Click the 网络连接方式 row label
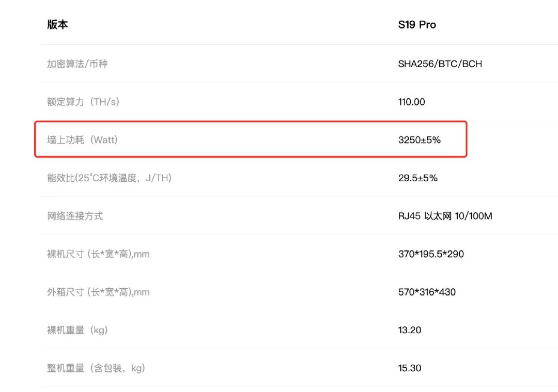The width and height of the screenshot is (558, 392). pos(75,216)
